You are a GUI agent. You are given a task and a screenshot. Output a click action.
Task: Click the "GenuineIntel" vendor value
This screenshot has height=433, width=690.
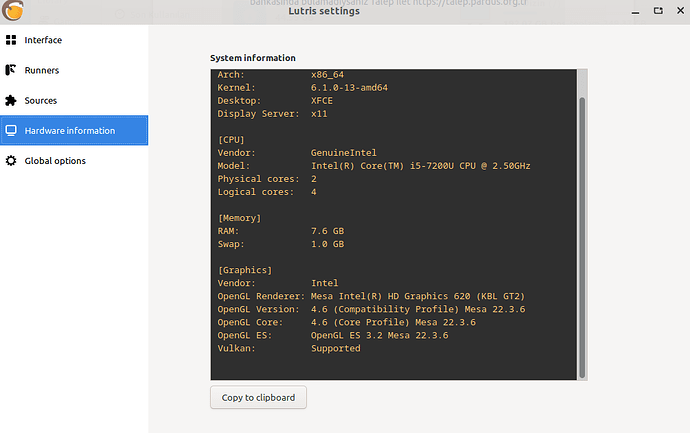(x=344, y=153)
